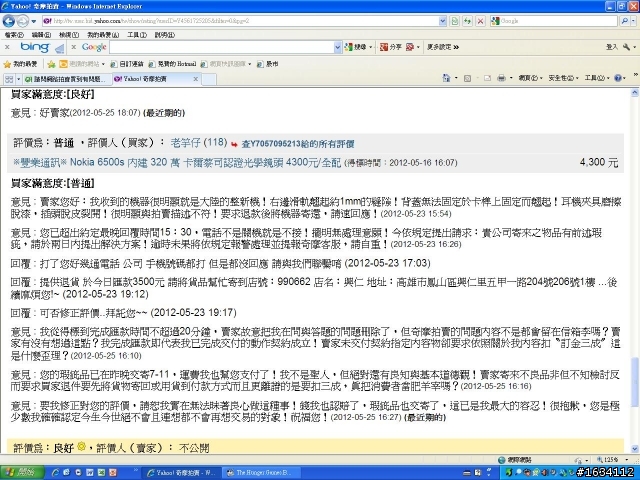Click the browser Back arrow button
The width and height of the screenshot is (640, 480).
(x=9, y=21)
